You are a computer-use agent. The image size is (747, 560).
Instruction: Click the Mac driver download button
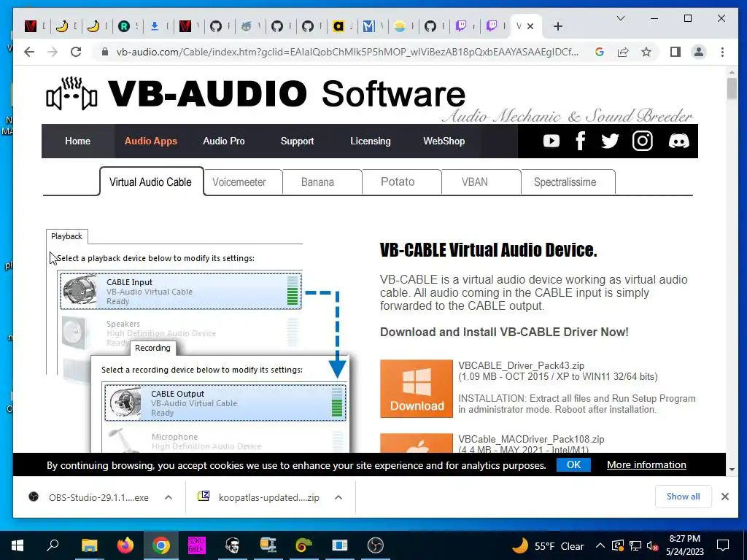[417, 443]
